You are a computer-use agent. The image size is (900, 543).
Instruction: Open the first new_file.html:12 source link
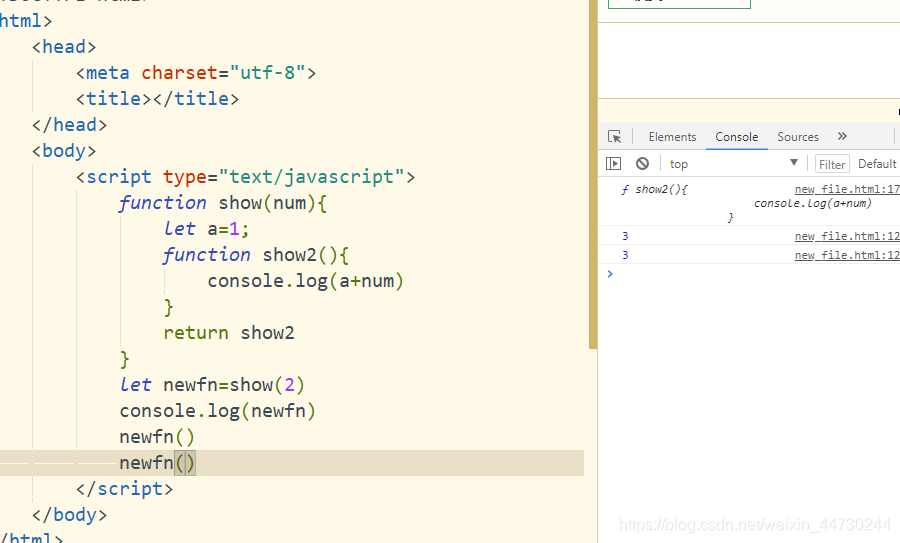[x=847, y=236]
